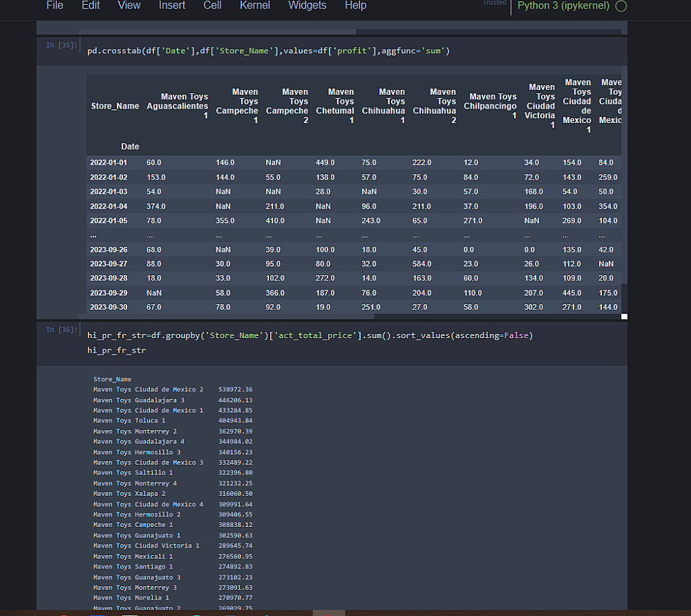Click the Maven Toys Ciudad de Mexico 2 row
This screenshot has height=616, width=691.
173,389
